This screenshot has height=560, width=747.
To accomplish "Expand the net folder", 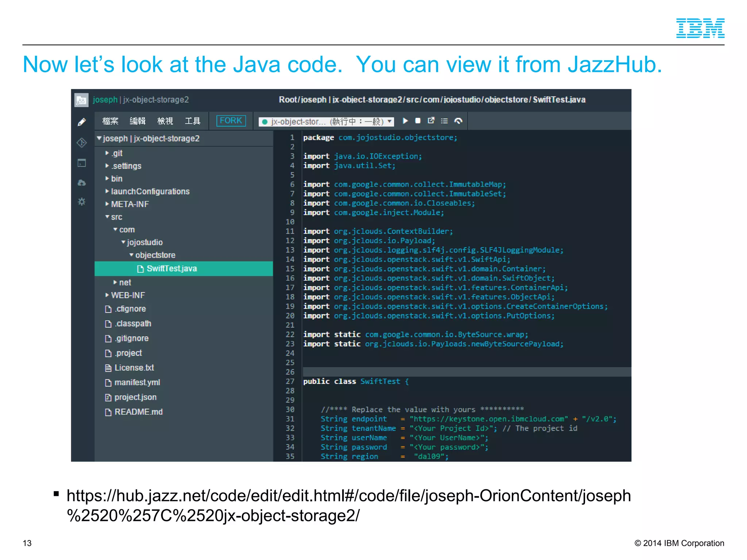I will tap(115, 282).
